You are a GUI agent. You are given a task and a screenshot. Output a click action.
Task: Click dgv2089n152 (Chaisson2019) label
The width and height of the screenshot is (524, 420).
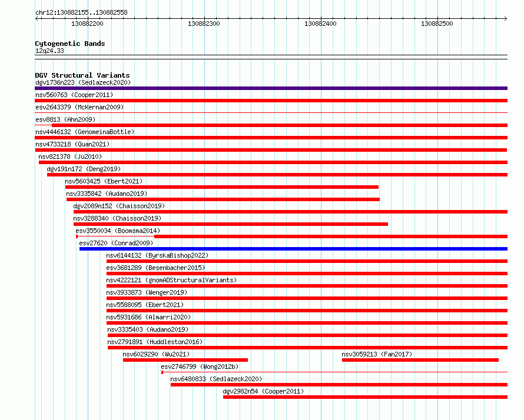tap(119, 206)
